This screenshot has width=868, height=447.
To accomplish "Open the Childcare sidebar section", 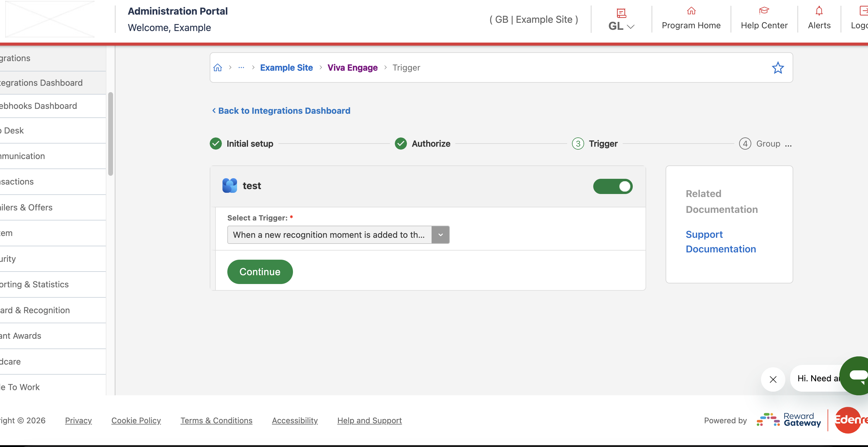I will click(53, 361).
